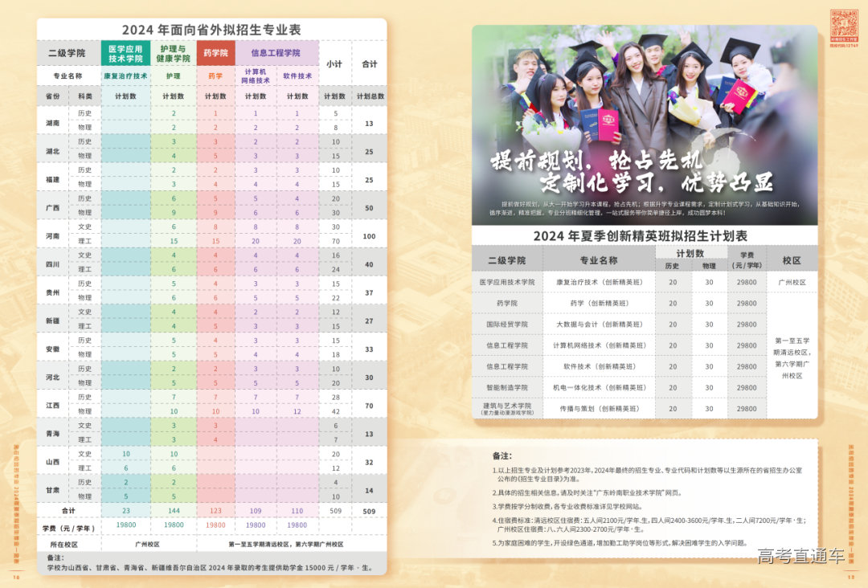Click the 2024 年夏季创新精英班拟招生计划表 heading
Image resolution: width=868 pixels, height=588 pixels.
pos(641,236)
